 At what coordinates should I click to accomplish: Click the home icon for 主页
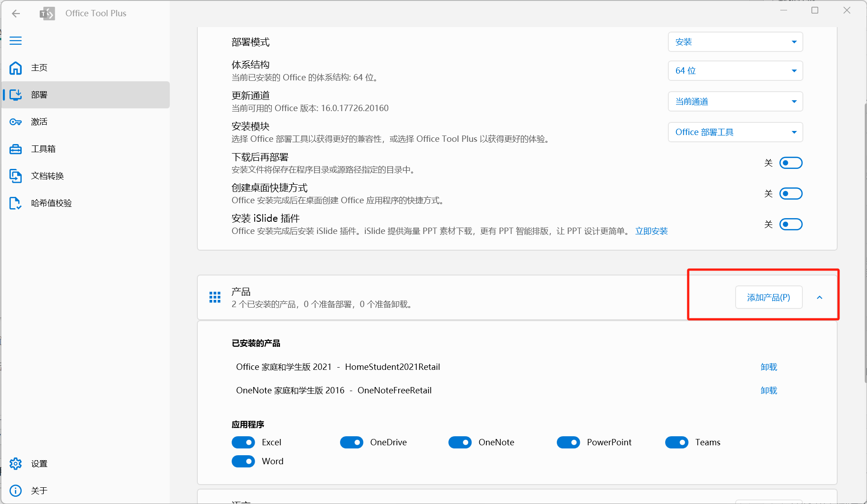coord(16,68)
